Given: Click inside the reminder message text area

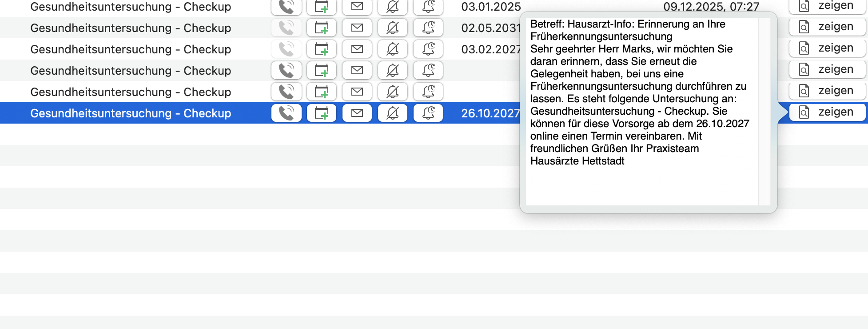Looking at the screenshot, I should (x=641, y=111).
